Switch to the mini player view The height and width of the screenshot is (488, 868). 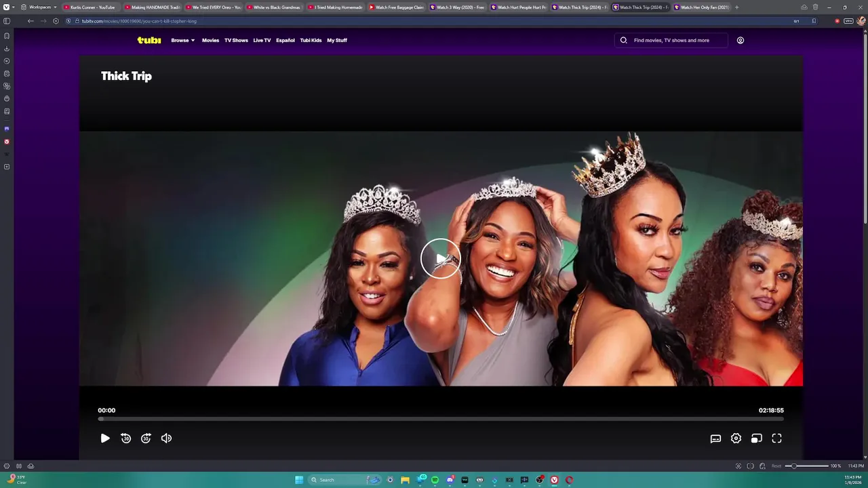point(756,439)
